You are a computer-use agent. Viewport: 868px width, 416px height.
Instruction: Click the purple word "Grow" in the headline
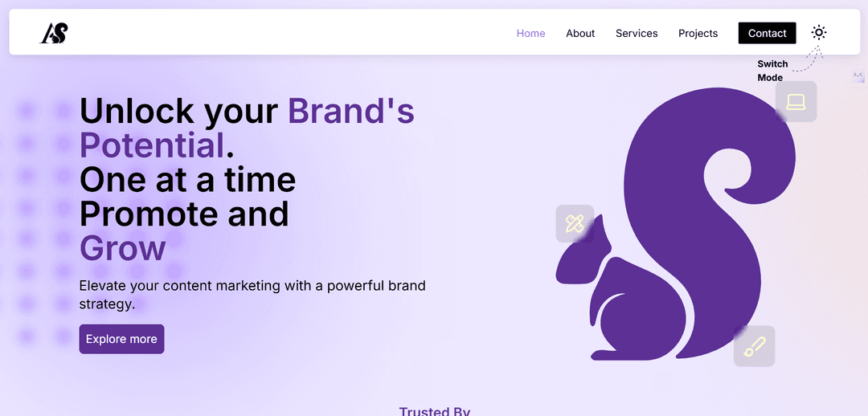122,248
